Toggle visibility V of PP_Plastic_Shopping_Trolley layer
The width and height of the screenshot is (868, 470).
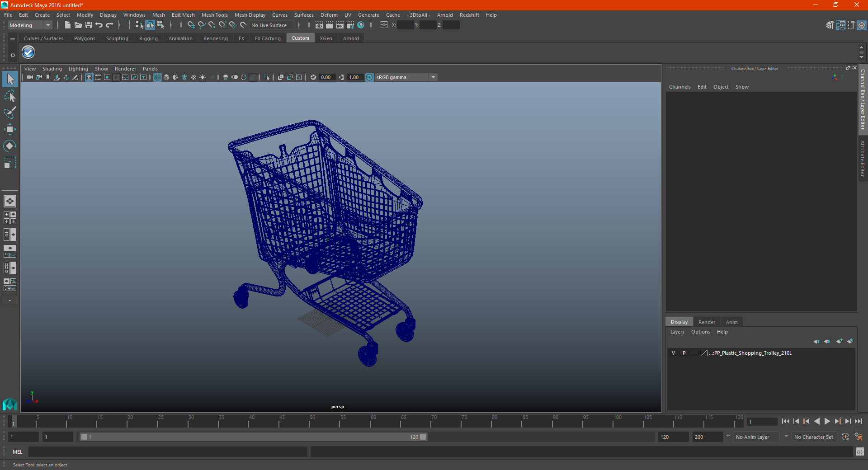[x=673, y=353]
